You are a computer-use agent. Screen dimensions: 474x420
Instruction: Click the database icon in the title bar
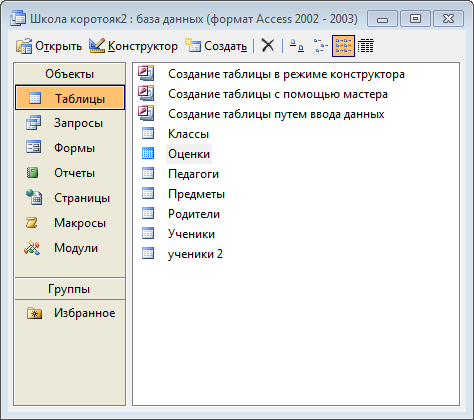pos(18,18)
